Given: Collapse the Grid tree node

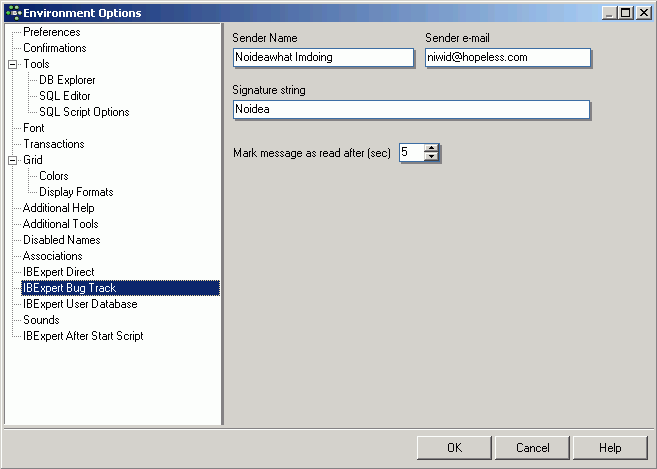Looking at the screenshot, I should point(13,160).
